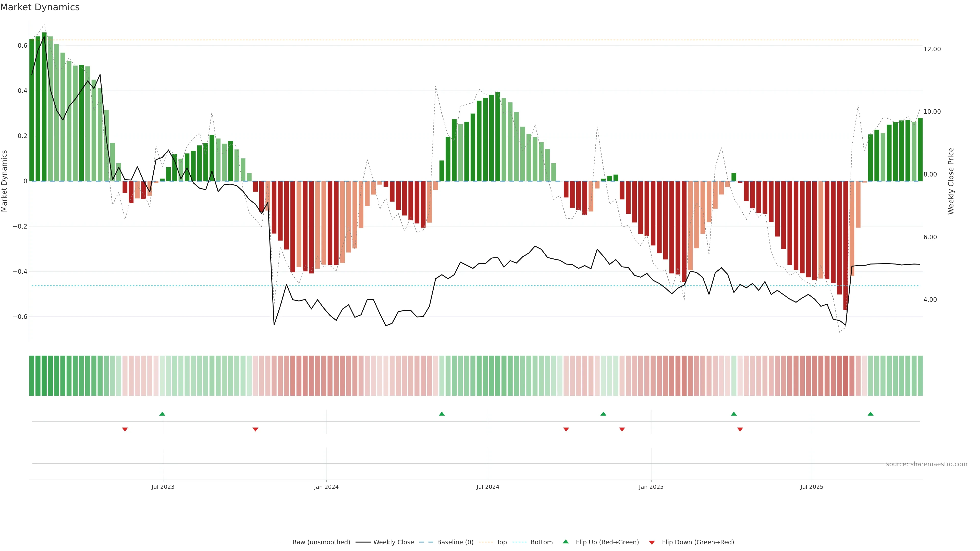Click the Jan 2024 x-axis label
Image resolution: width=980 pixels, height=551 pixels.
(326, 487)
